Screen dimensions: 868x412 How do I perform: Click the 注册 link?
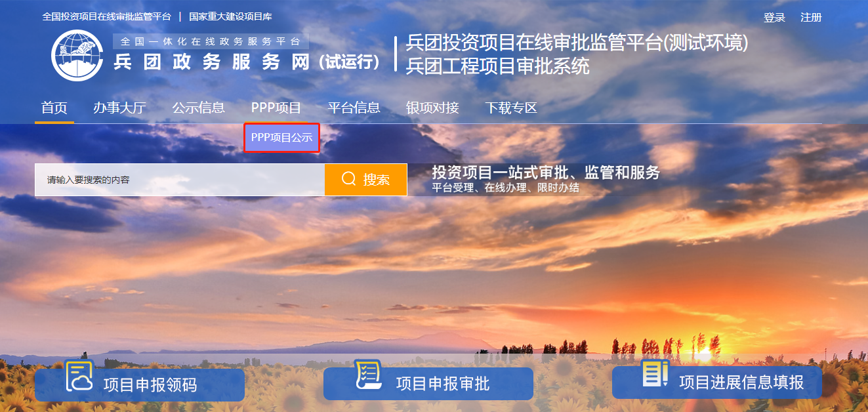click(811, 18)
